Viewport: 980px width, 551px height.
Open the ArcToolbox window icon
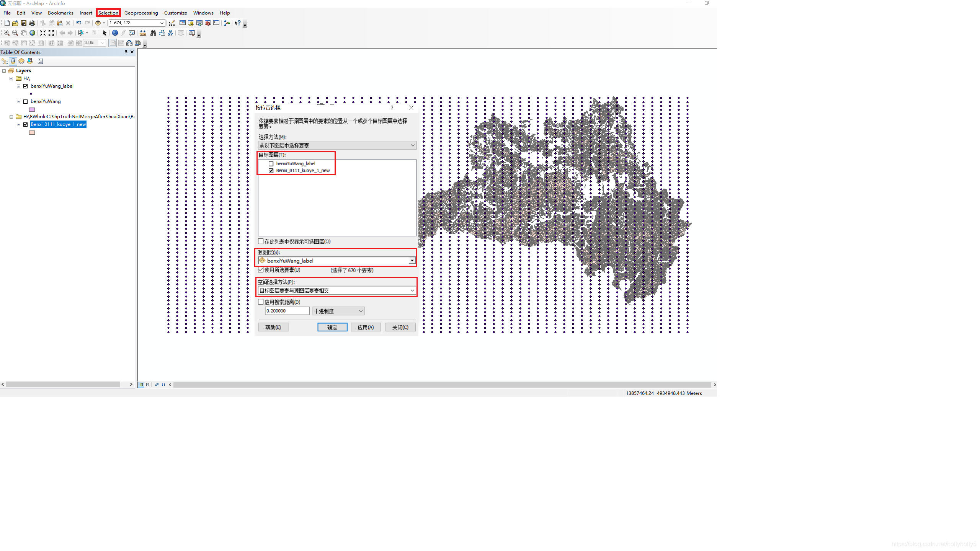pyautogui.click(x=208, y=23)
